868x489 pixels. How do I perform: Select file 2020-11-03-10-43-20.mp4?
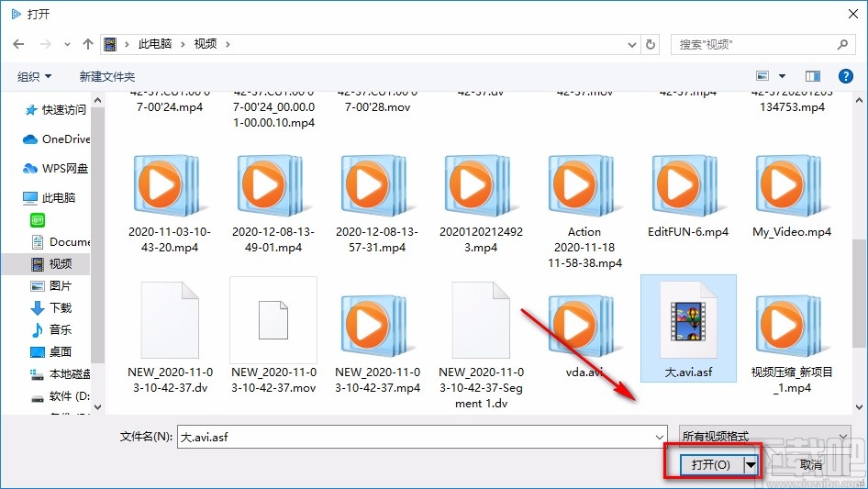coord(170,205)
